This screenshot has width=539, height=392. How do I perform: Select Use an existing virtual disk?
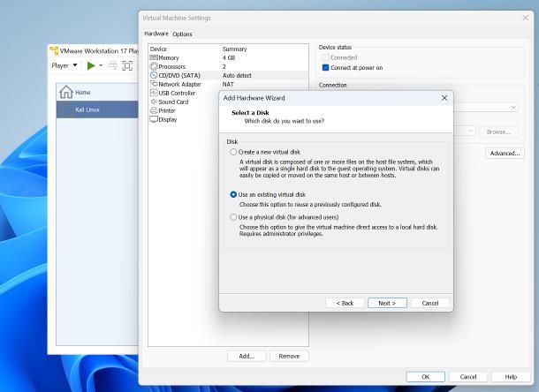pos(233,194)
